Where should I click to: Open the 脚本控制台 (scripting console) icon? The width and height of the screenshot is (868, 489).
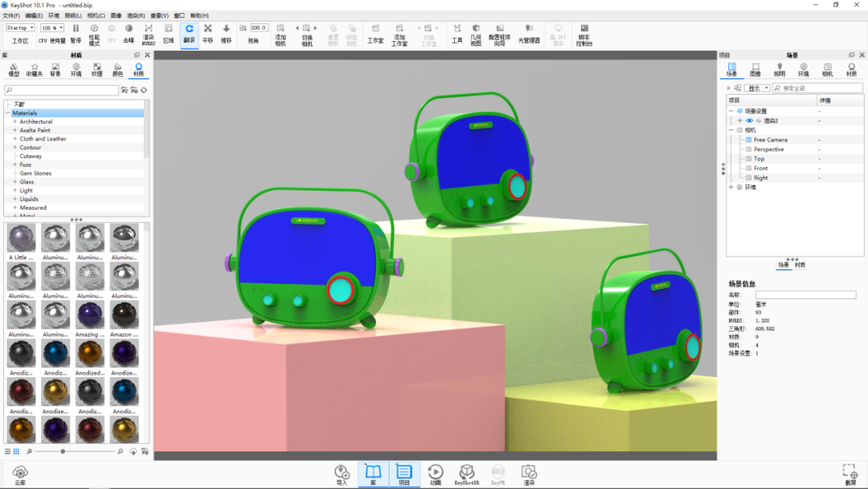point(584,35)
